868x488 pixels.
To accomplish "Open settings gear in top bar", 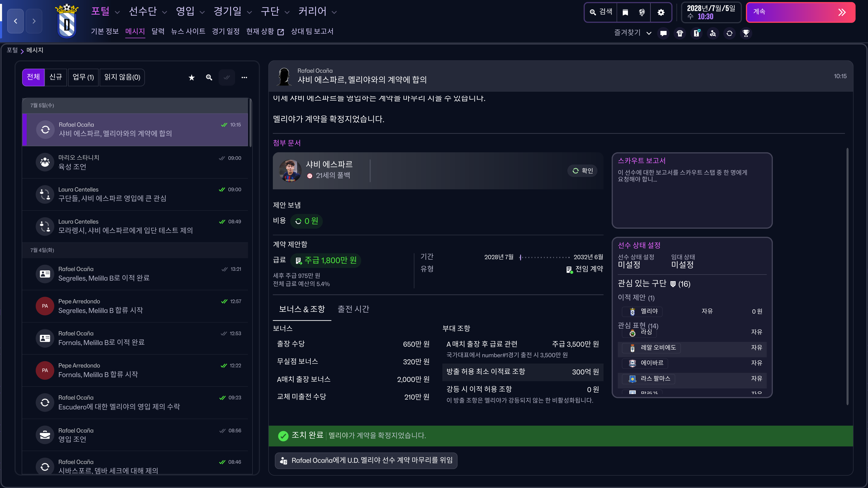I will [x=661, y=12].
